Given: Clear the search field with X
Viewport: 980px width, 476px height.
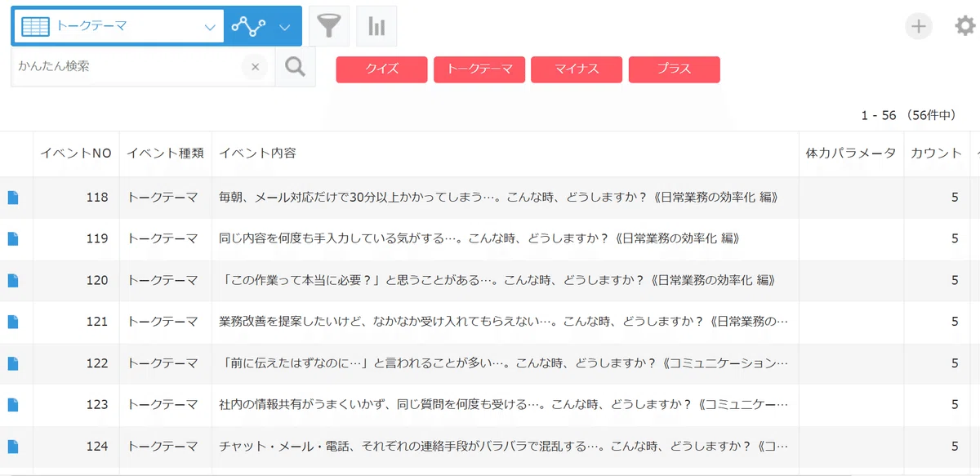Looking at the screenshot, I should point(255,67).
